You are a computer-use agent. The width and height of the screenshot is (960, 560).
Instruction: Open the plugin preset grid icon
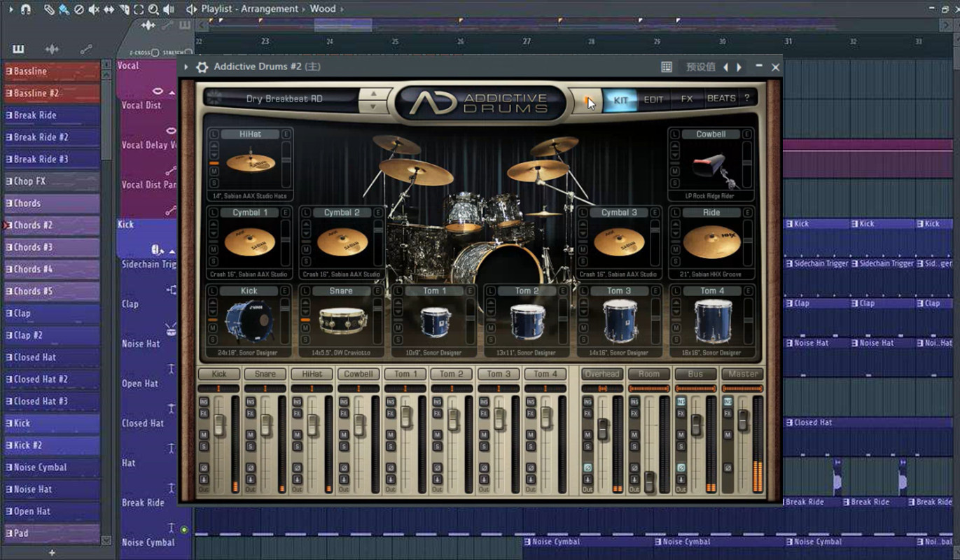(x=667, y=67)
